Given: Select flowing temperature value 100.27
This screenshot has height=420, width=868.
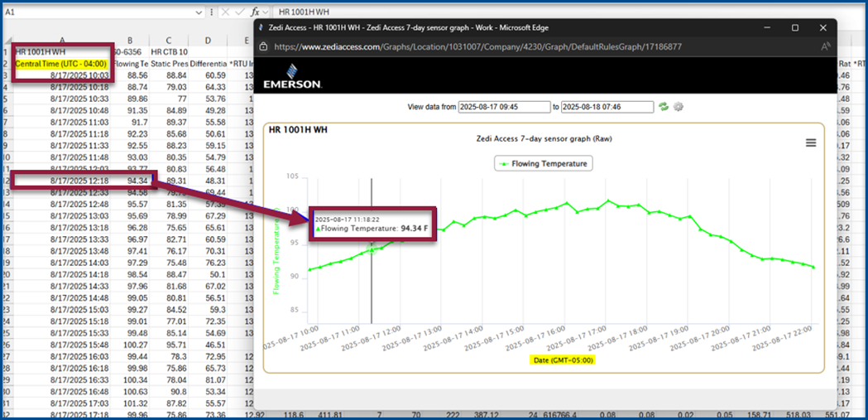Looking at the screenshot, I should pos(130,344).
